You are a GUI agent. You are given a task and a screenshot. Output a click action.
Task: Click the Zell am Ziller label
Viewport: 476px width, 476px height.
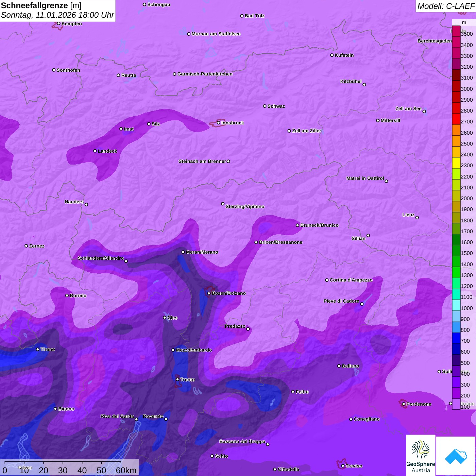307,131
